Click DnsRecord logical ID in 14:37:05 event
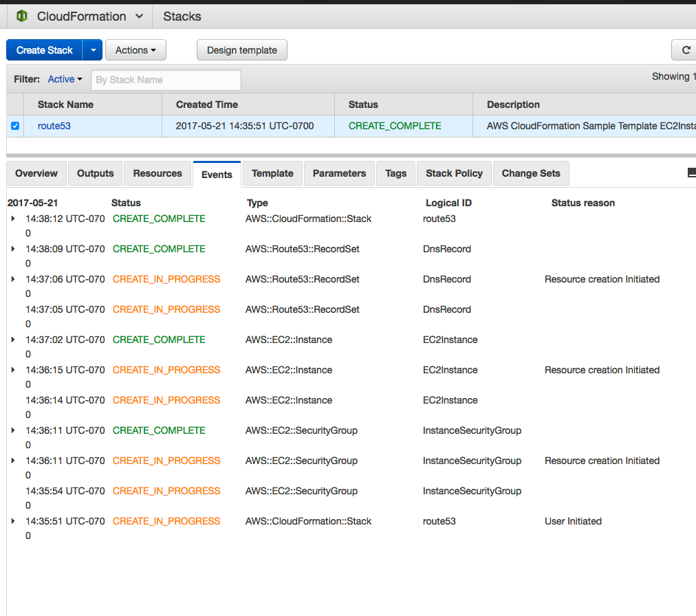 447,309
